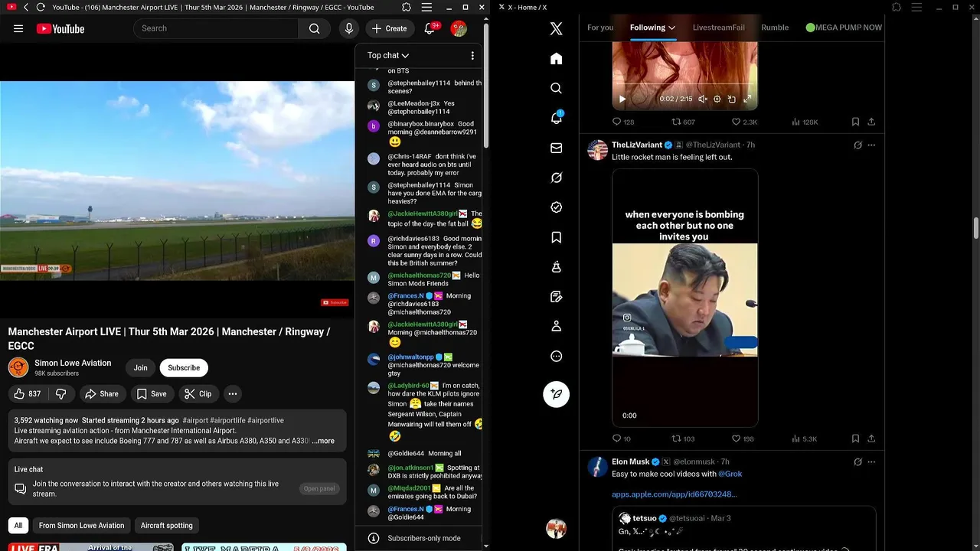The height and width of the screenshot is (551, 980).
Task: Like the post with 2.3K likes
Action: (x=744, y=122)
